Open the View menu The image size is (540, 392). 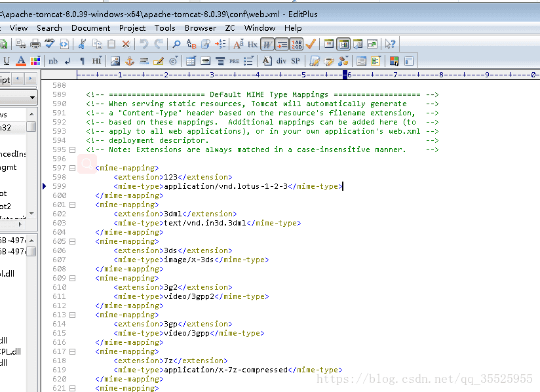coord(18,28)
